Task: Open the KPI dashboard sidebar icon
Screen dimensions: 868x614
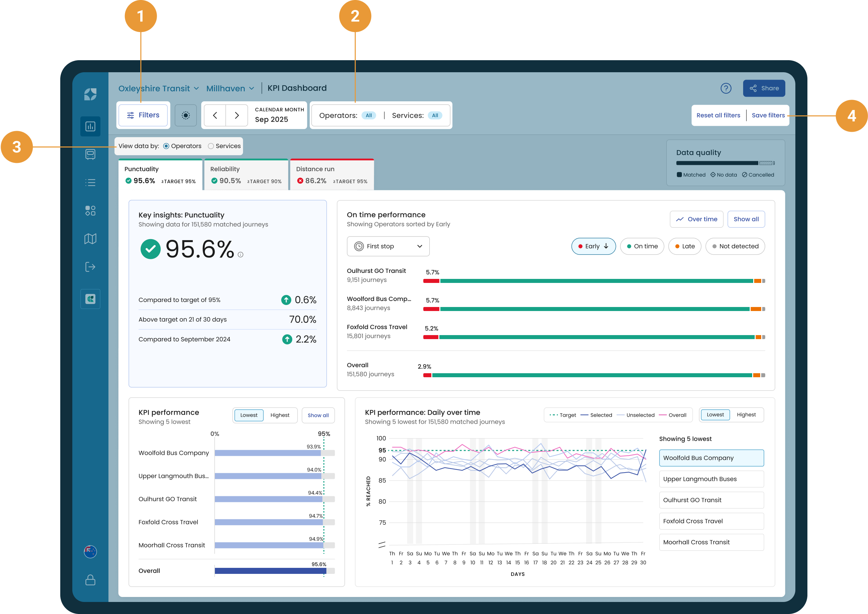Action: [90, 126]
